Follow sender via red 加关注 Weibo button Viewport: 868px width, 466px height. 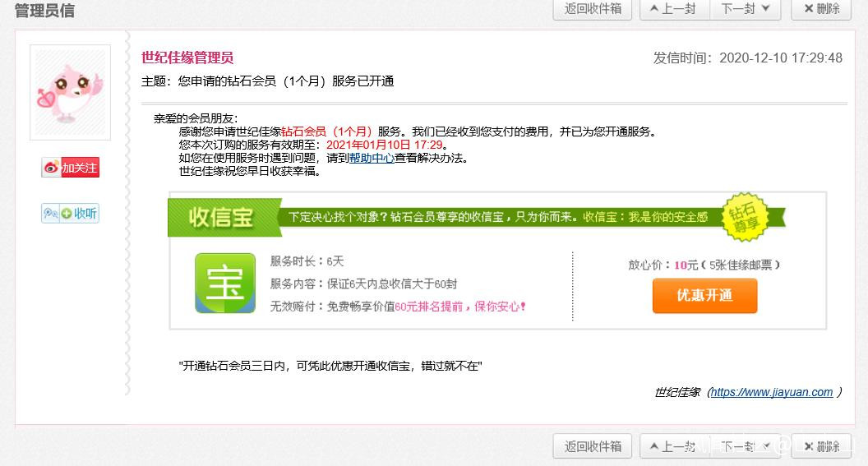(71, 168)
